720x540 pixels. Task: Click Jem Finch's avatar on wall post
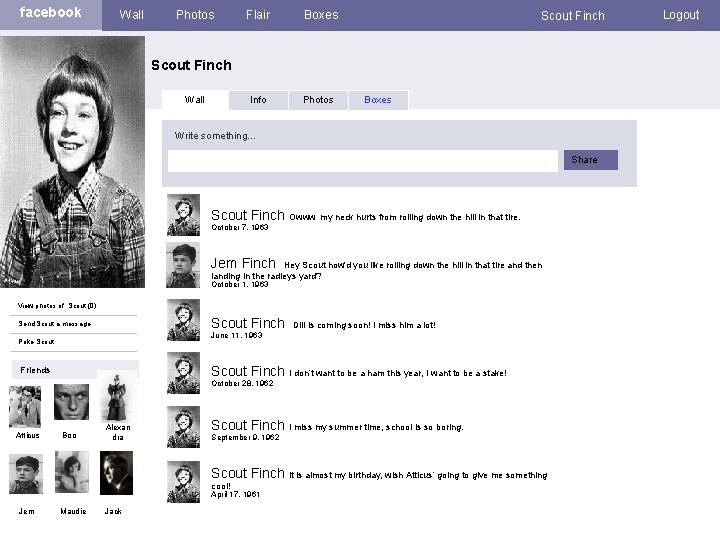pos(183,265)
